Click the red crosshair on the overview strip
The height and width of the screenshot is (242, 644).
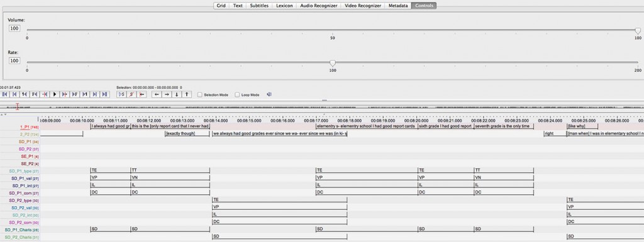17,106
